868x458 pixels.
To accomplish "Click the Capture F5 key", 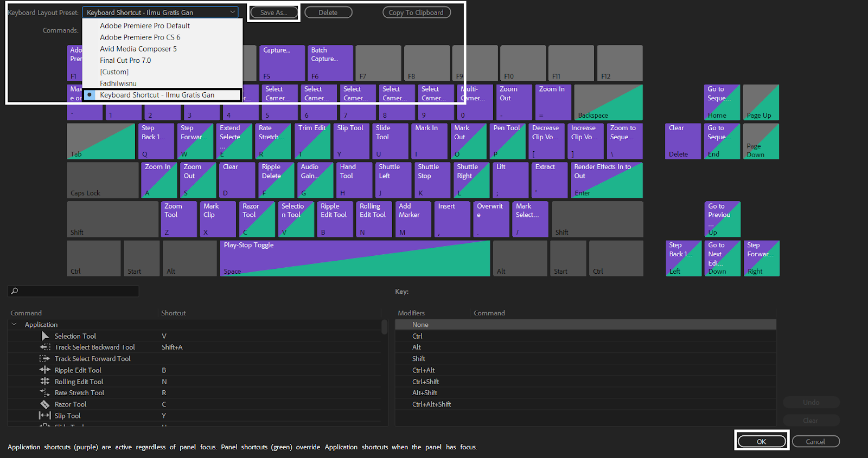I will pos(282,63).
